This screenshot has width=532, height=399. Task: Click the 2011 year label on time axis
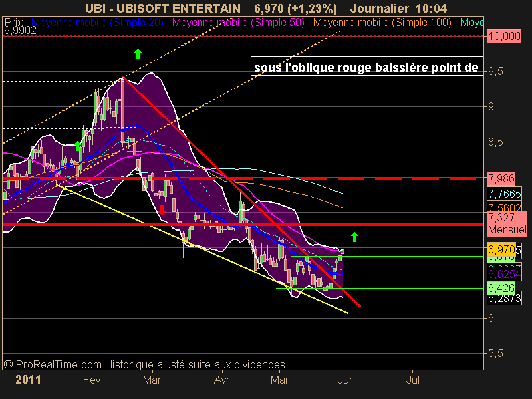click(x=28, y=380)
